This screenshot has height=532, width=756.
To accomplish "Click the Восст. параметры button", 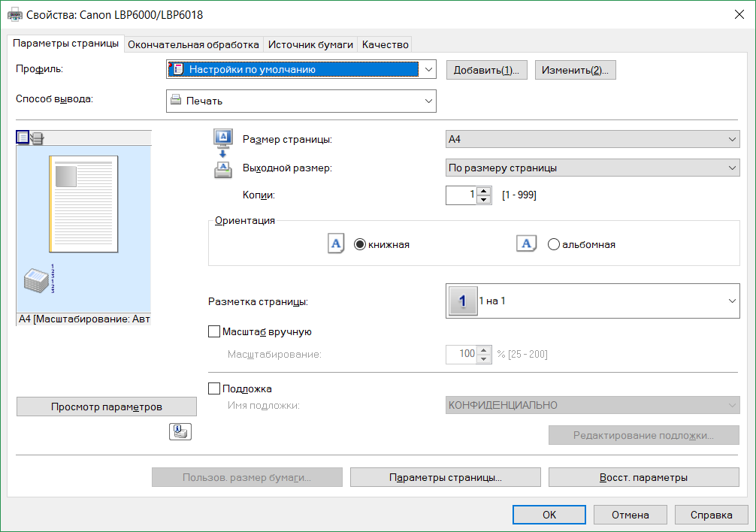I will pos(644,477).
